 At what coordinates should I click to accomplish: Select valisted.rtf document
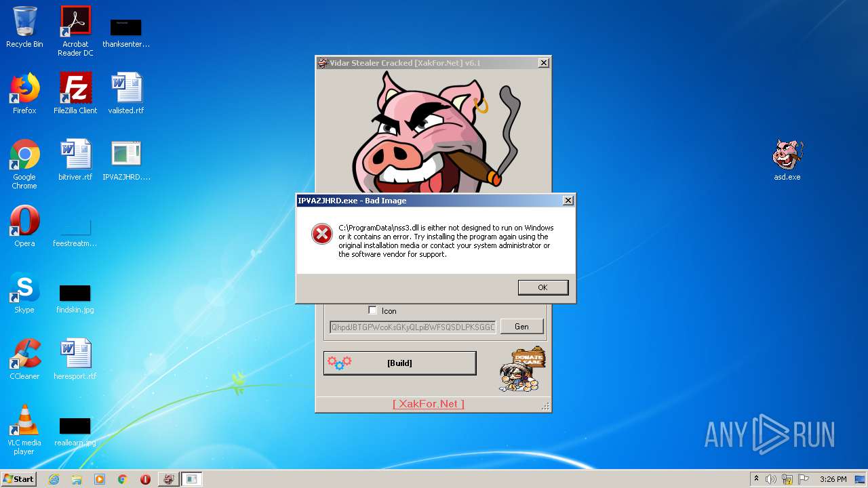(x=126, y=94)
